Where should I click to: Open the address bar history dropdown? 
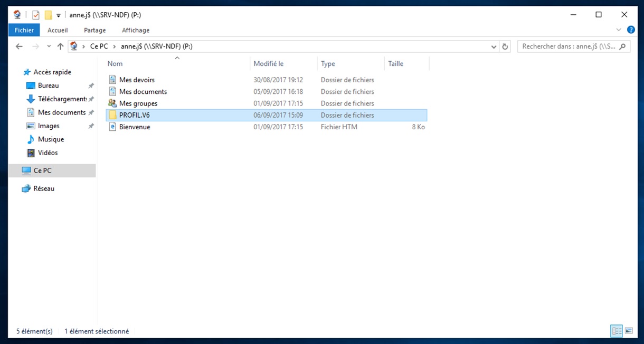(x=494, y=46)
